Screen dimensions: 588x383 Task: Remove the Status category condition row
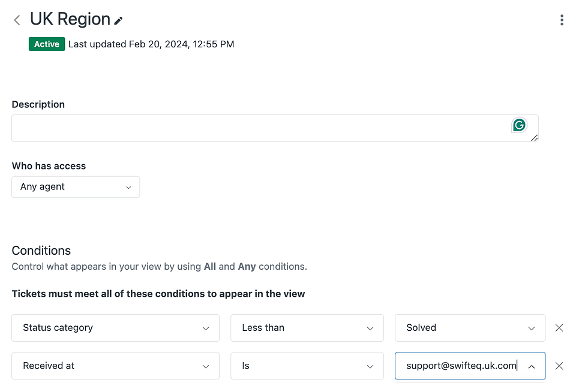559,328
